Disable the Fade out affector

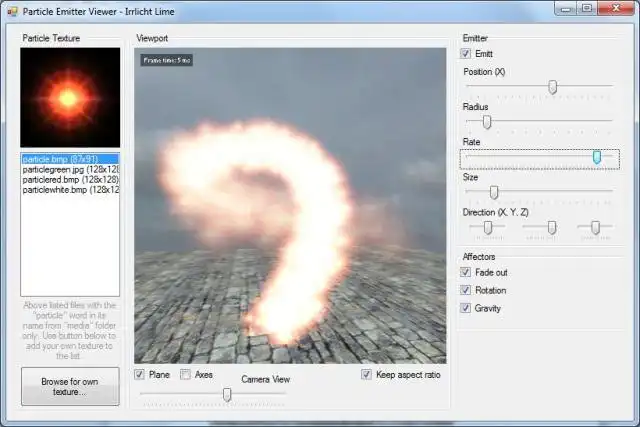pos(465,272)
